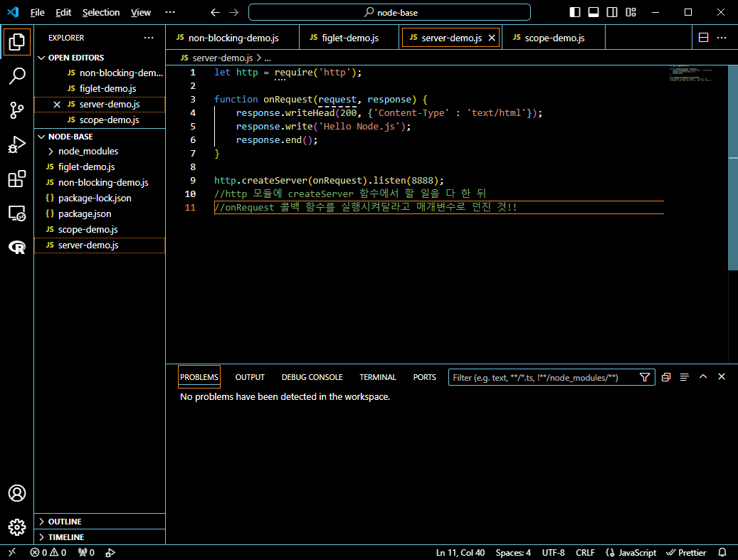The image size is (738, 560).
Task: Click the collapse all icon in Problems panel
Action: pos(666,377)
